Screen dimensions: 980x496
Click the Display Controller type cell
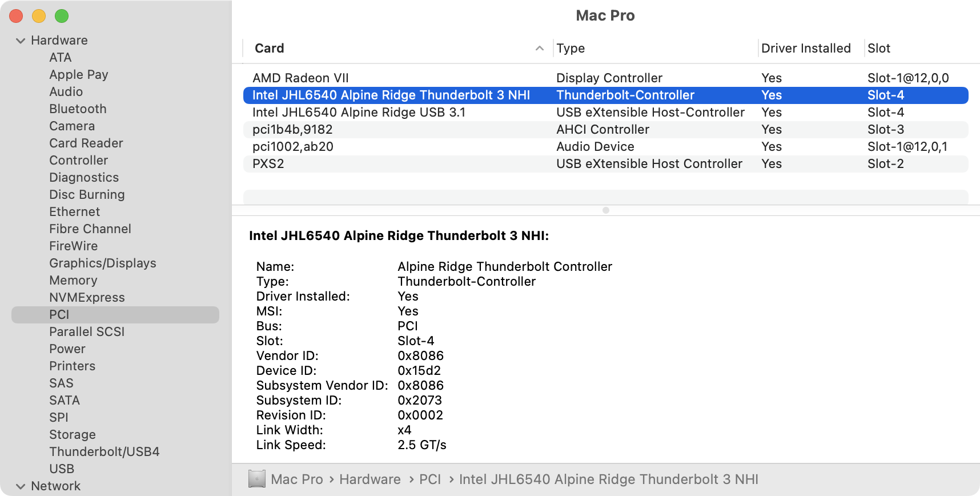[x=609, y=78]
